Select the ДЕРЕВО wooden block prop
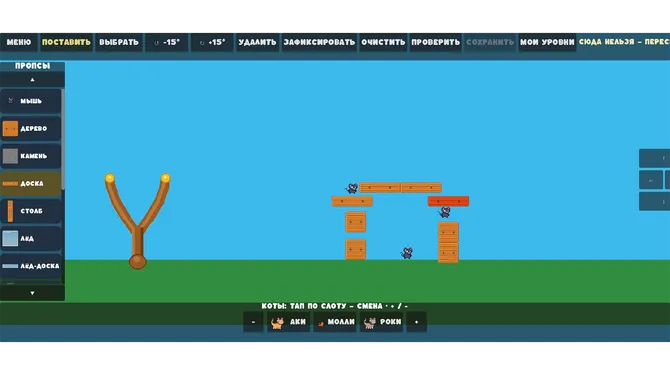The image size is (670, 376). click(x=31, y=129)
